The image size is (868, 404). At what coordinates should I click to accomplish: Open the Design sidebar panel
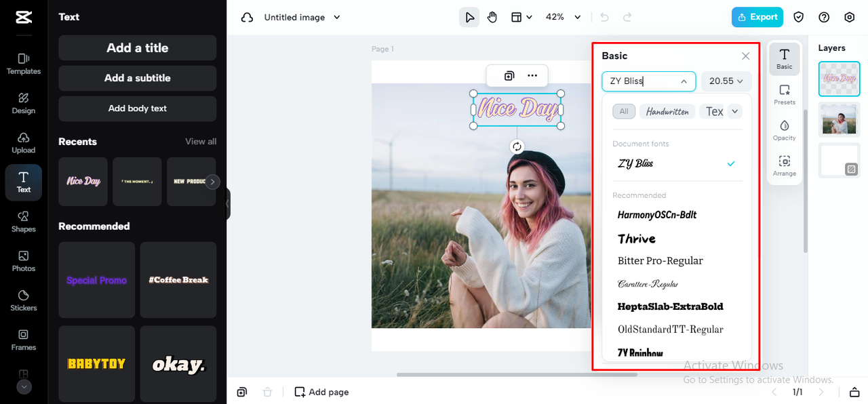click(24, 103)
